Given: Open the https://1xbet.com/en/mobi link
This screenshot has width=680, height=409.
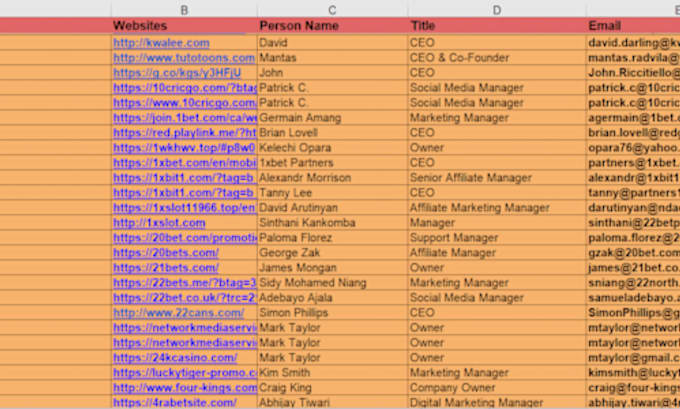Looking at the screenshot, I should coord(185,162).
